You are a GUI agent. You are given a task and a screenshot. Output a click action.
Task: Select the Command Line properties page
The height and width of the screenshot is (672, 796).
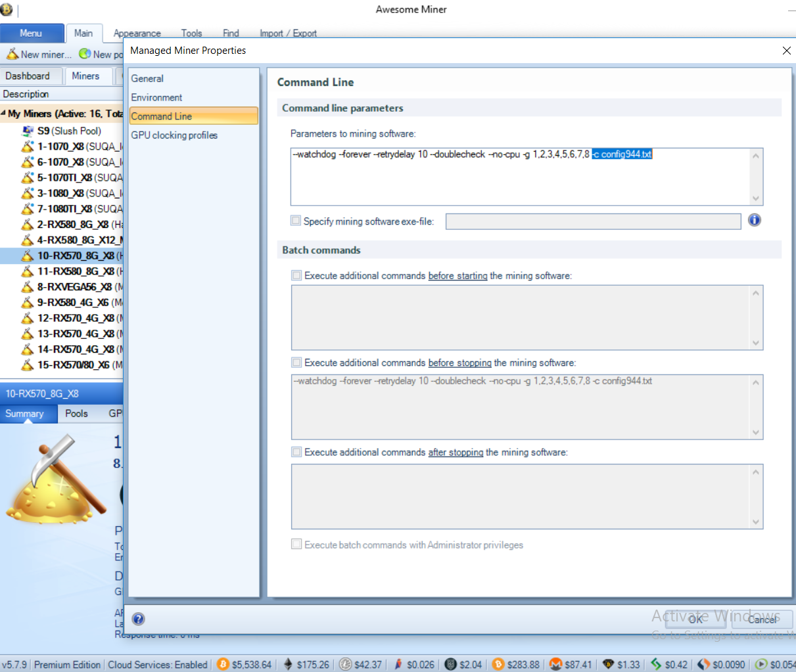click(x=193, y=116)
